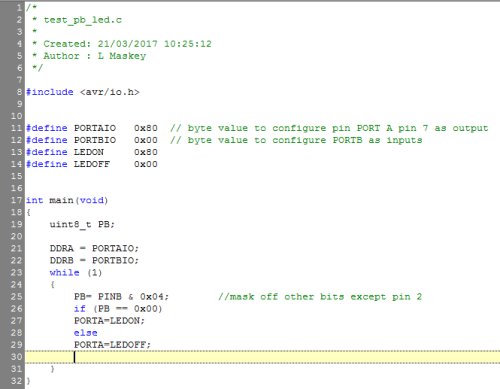This screenshot has width=500, height=389.
Task: Click the 0x00 value on the PORTBIO line
Action: tap(146, 140)
